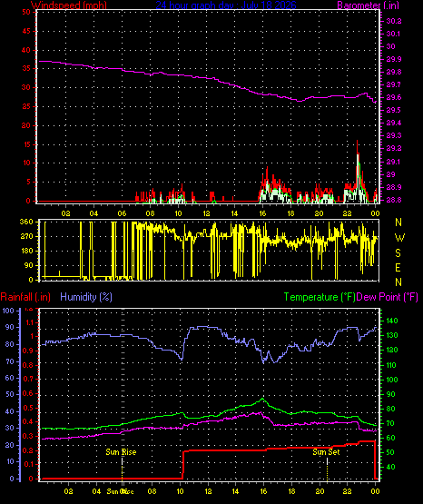Click the rainfall axis value 0.3
This screenshot has height=504, width=423.
click(28, 436)
